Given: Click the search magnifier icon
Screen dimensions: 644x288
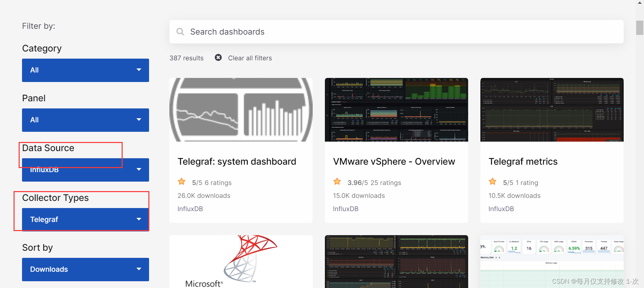Looking at the screenshot, I should (x=180, y=32).
